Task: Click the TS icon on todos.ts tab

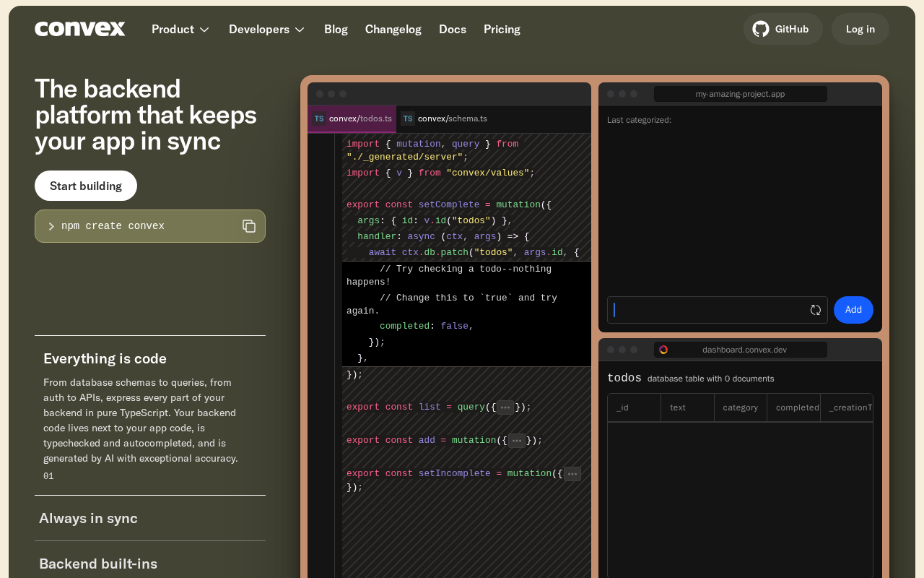Action: click(318, 118)
